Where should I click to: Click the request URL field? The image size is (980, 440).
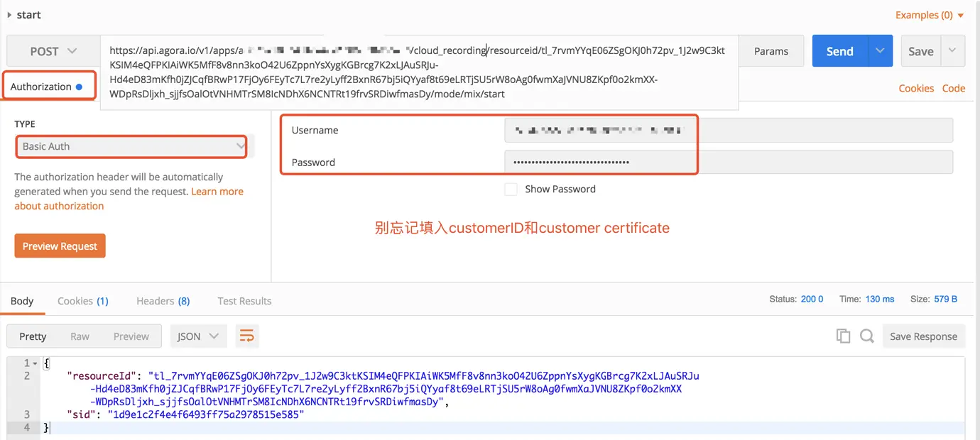click(419, 72)
